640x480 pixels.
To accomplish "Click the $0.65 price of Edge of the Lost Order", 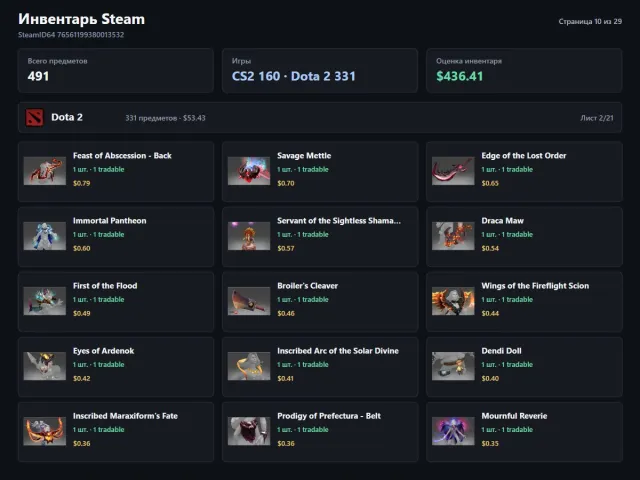I will 490,183.
